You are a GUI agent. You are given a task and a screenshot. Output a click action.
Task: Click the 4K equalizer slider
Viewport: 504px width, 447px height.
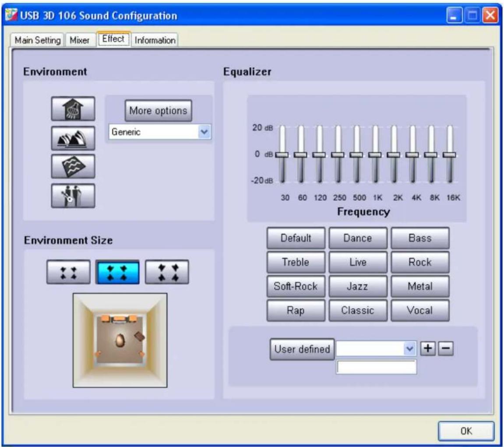point(412,154)
